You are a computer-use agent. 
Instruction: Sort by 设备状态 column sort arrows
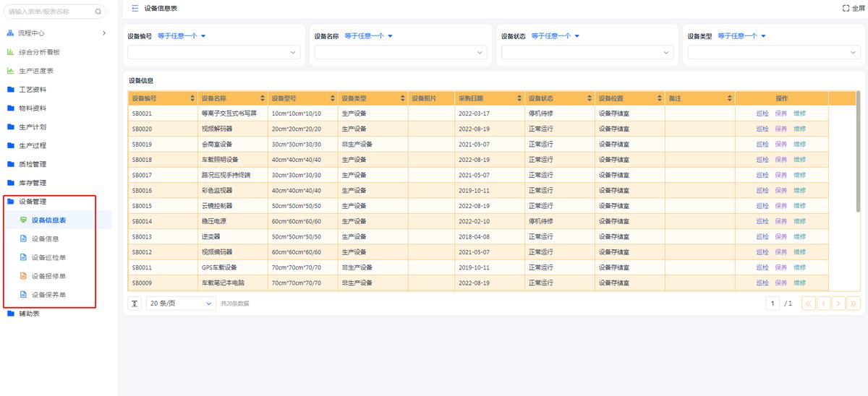pyautogui.click(x=590, y=98)
